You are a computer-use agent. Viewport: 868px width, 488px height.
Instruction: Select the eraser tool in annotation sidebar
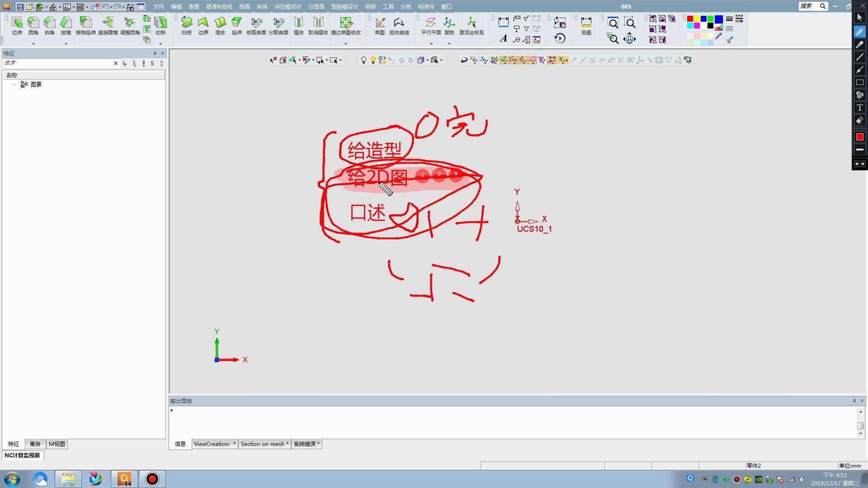click(x=859, y=121)
